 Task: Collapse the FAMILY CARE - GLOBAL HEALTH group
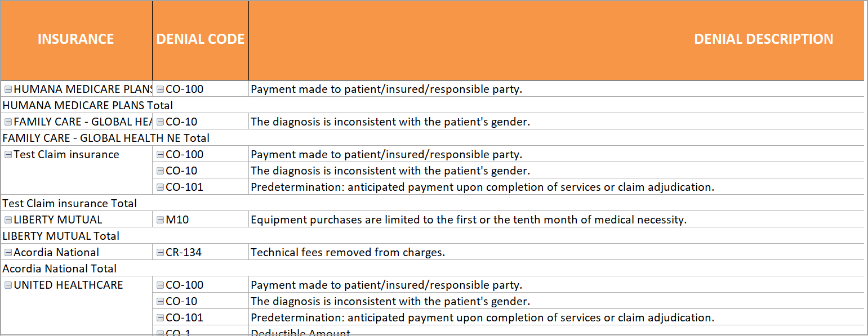8,122
